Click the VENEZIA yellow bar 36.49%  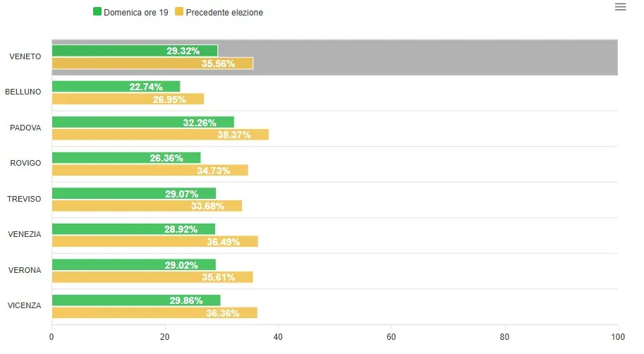(154, 241)
